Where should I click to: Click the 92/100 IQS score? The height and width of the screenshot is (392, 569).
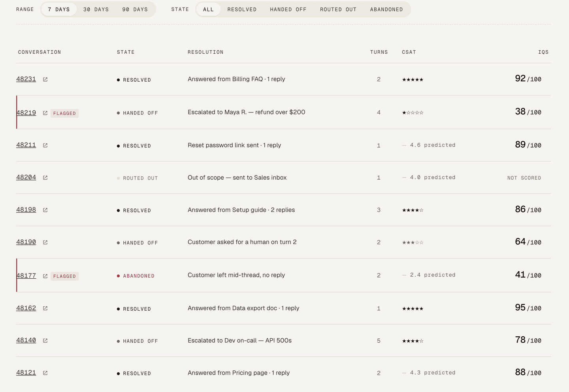pyautogui.click(x=528, y=79)
